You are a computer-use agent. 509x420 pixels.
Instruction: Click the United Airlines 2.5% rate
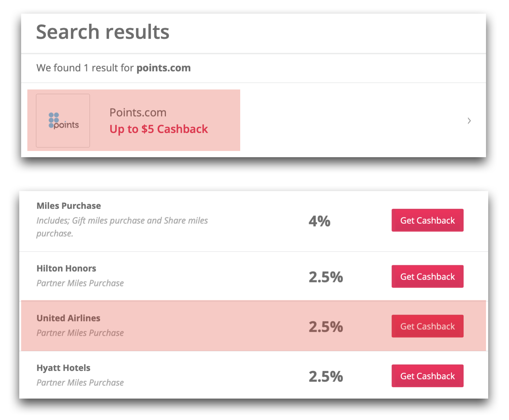pyautogui.click(x=326, y=326)
